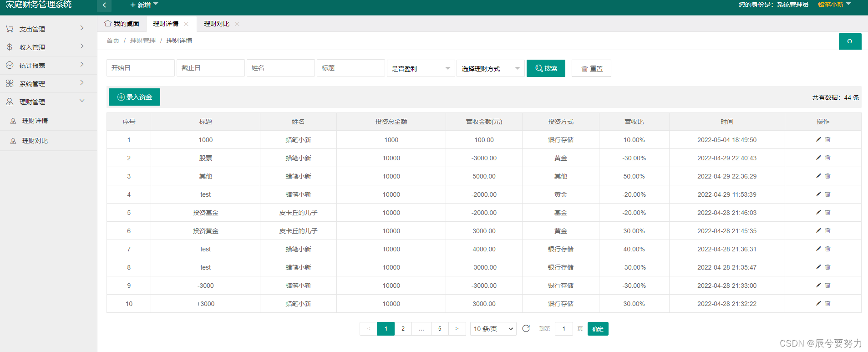Screen dimensions: 868x352
Task: Go to page 2
Action: click(x=403, y=329)
